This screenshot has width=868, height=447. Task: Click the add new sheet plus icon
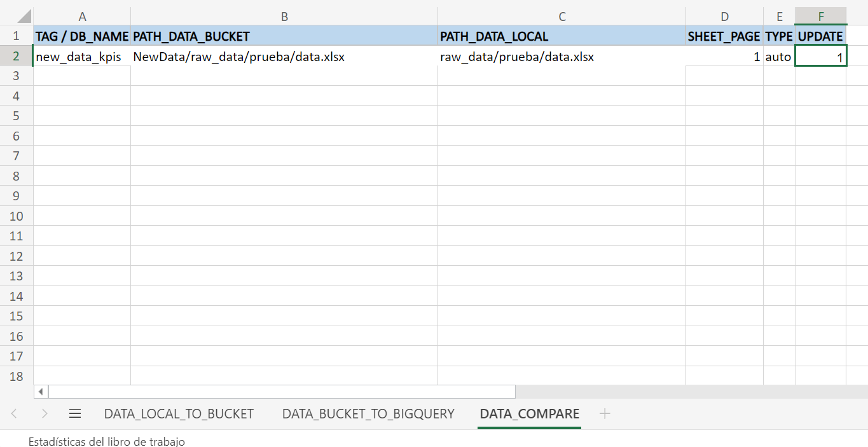pyautogui.click(x=604, y=414)
